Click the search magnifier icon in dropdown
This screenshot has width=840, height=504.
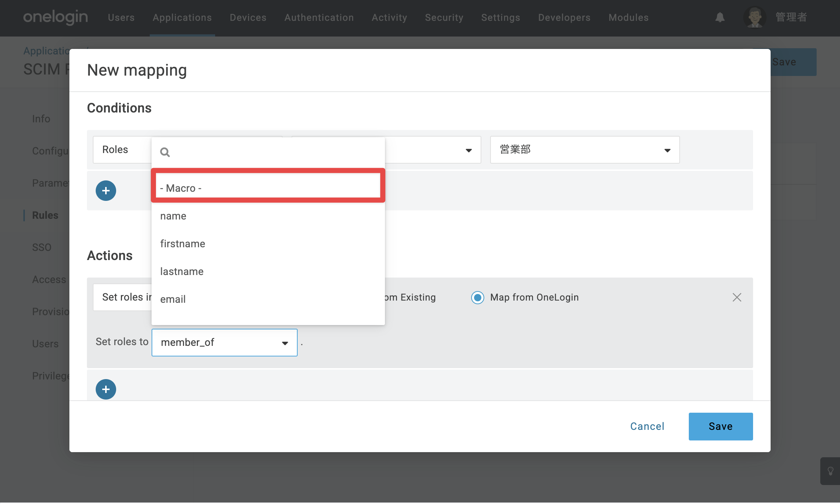click(x=165, y=152)
